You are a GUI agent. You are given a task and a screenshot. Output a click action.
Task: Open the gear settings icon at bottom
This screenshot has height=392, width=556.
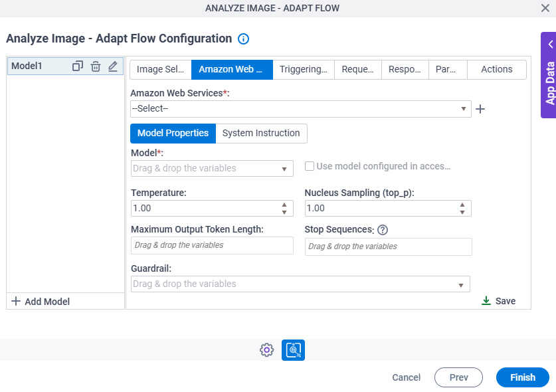tap(266, 350)
